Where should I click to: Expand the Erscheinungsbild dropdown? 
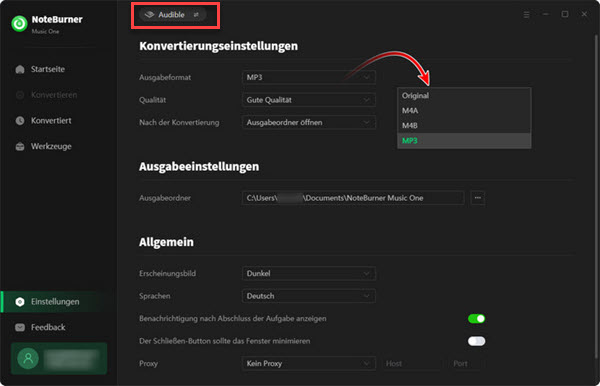tap(308, 274)
